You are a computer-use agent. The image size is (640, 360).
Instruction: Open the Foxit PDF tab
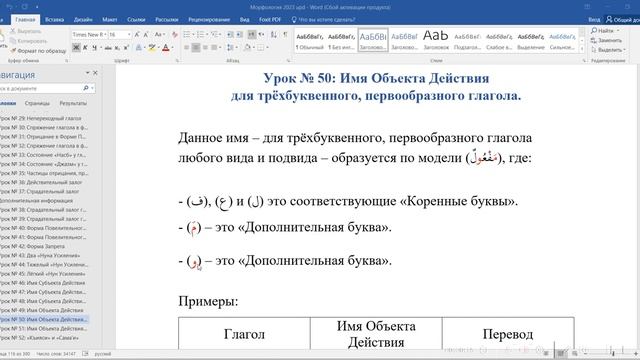click(x=270, y=19)
